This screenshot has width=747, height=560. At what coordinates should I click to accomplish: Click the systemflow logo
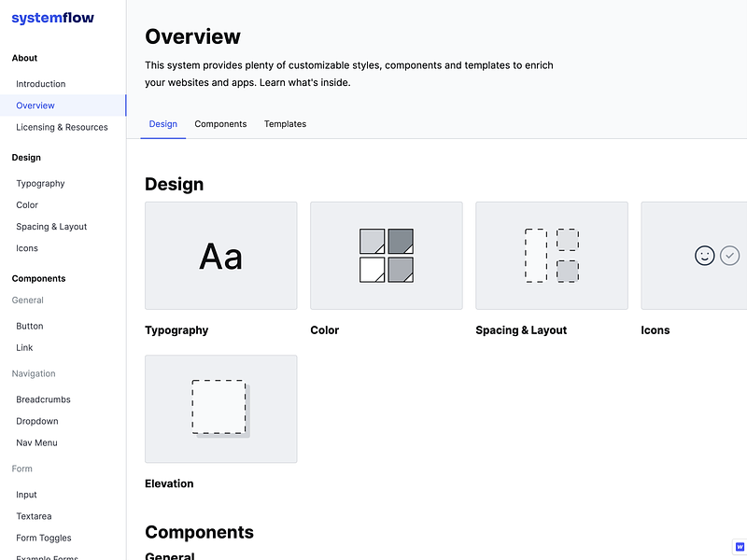tap(53, 18)
